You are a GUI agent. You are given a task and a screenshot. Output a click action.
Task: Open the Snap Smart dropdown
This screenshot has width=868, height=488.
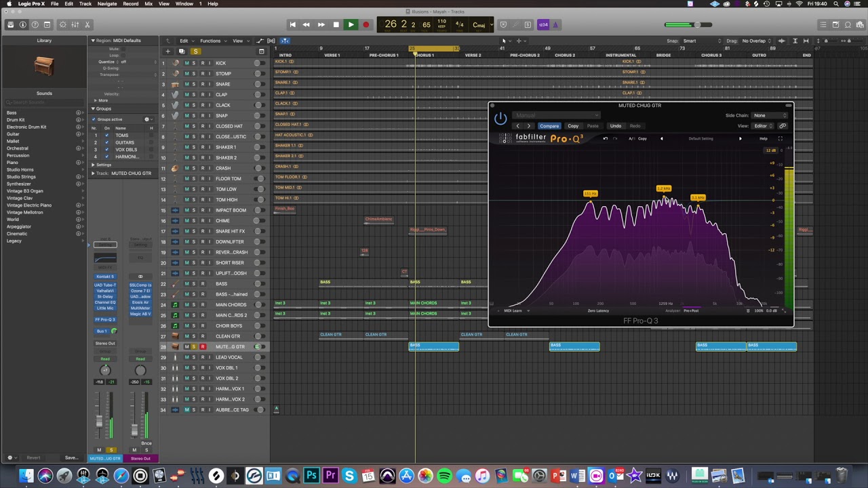pyautogui.click(x=702, y=41)
